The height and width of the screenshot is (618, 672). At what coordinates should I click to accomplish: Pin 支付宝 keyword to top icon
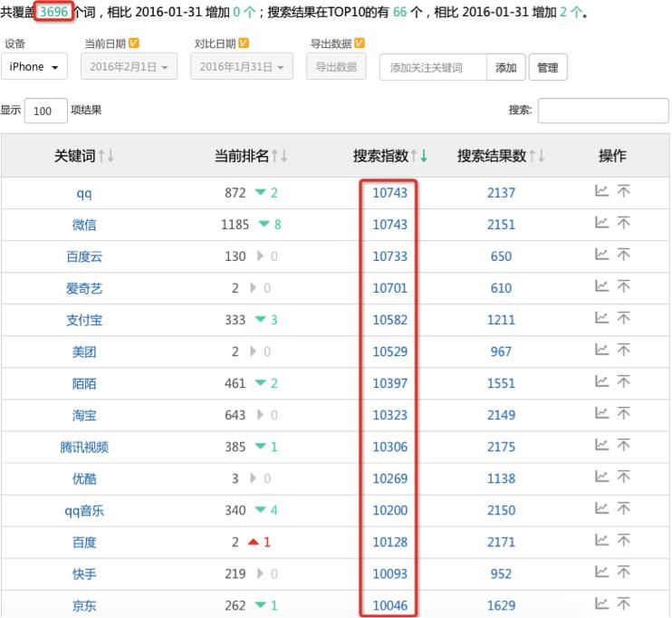point(624,318)
